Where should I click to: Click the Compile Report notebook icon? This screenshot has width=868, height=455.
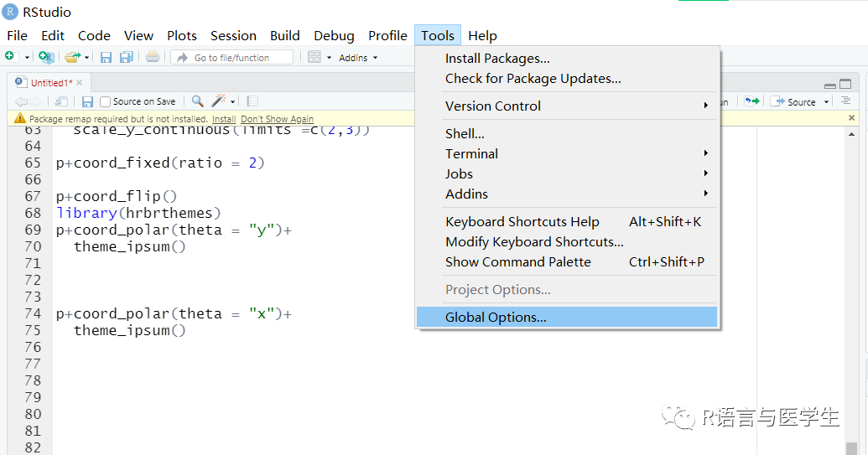click(x=252, y=101)
